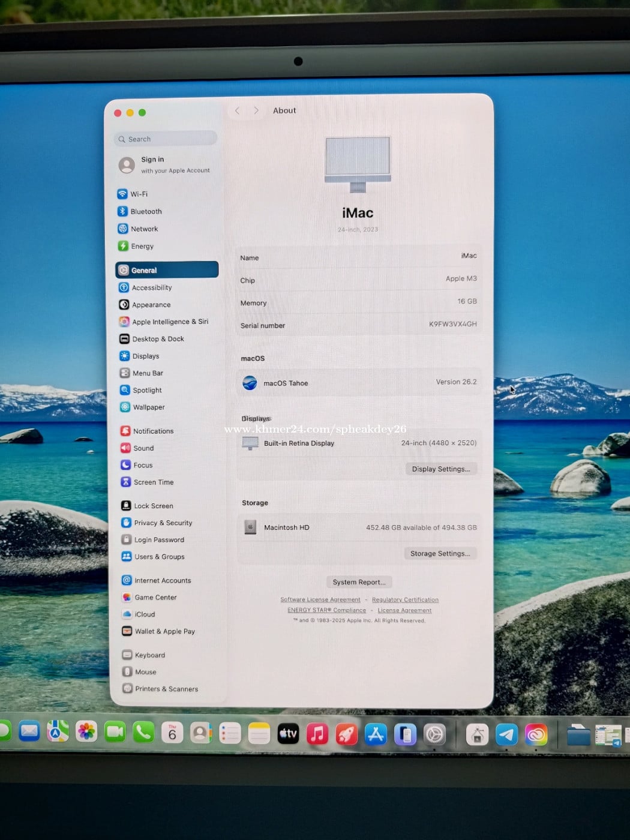Open Storage Settings... button
630x840 pixels.
pyautogui.click(x=440, y=554)
